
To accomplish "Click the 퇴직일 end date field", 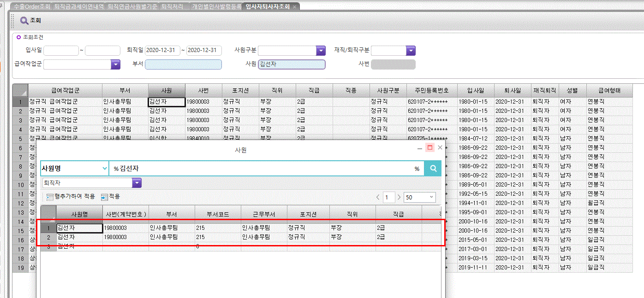I will click(204, 51).
